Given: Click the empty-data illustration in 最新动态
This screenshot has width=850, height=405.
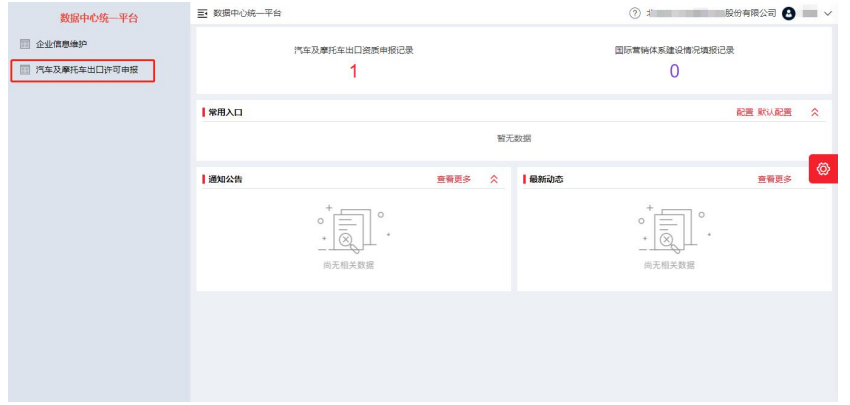Looking at the screenshot, I should pyautogui.click(x=674, y=229).
